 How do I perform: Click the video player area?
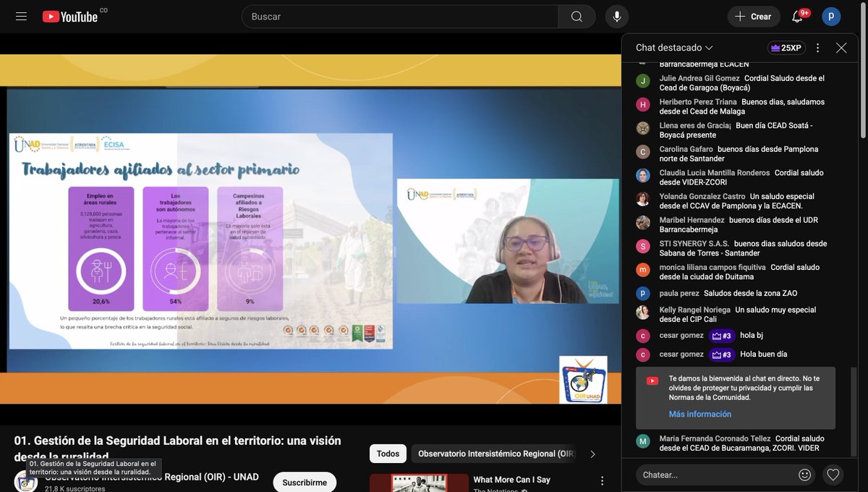311,229
